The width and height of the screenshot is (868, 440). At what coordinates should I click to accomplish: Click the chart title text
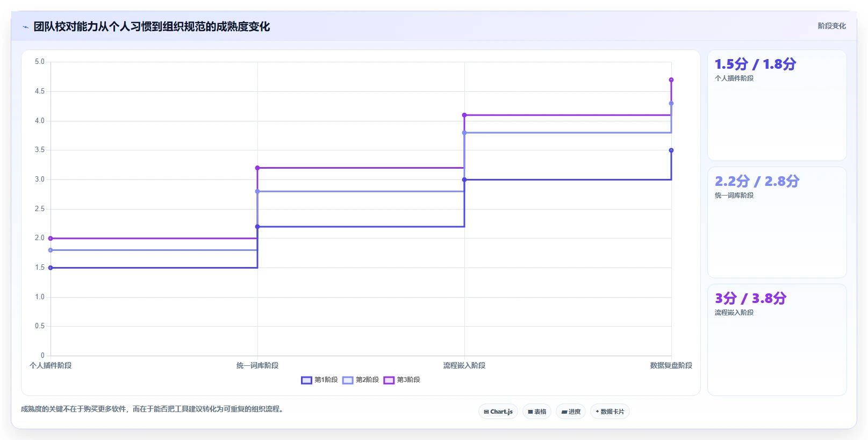pos(152,26)
